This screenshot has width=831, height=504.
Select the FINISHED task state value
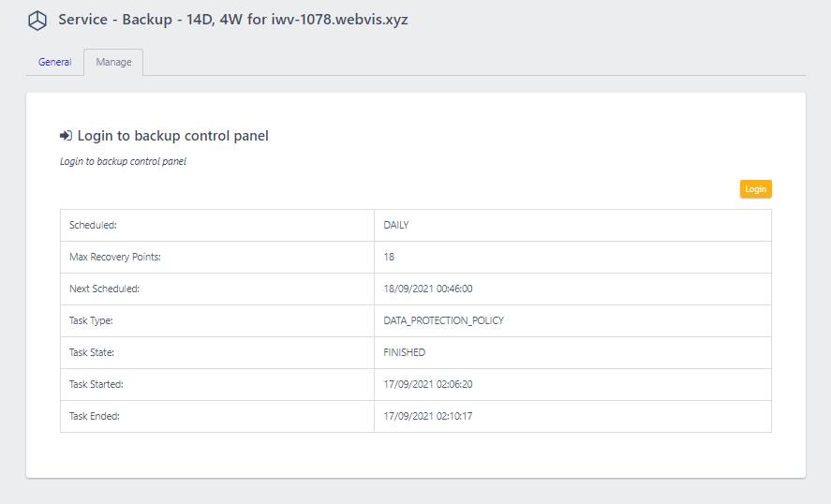[405, 352]
